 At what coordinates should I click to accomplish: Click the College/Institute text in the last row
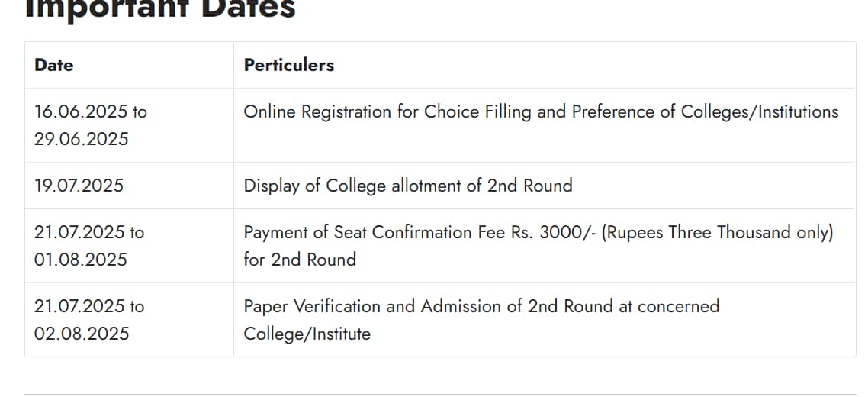(307, 334)
